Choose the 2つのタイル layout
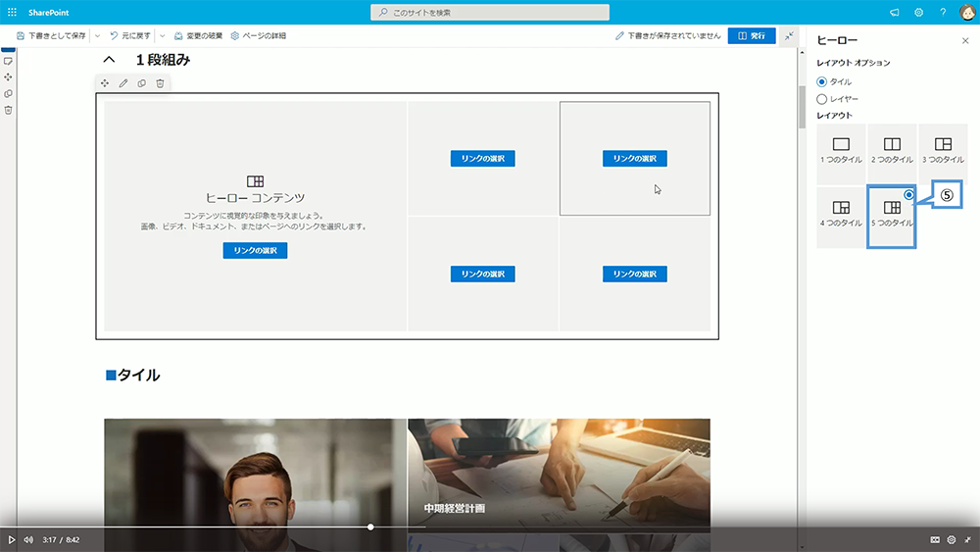This screenshot has width=980, height=552. pos(892,153)
